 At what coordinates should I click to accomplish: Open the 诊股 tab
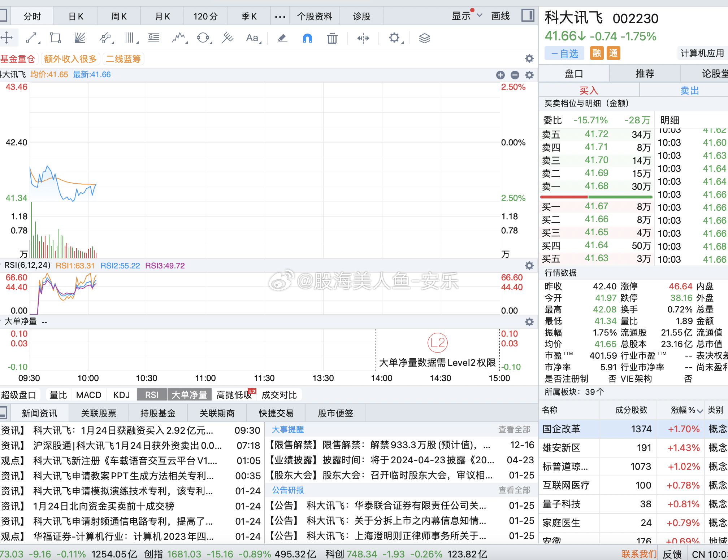361,17
